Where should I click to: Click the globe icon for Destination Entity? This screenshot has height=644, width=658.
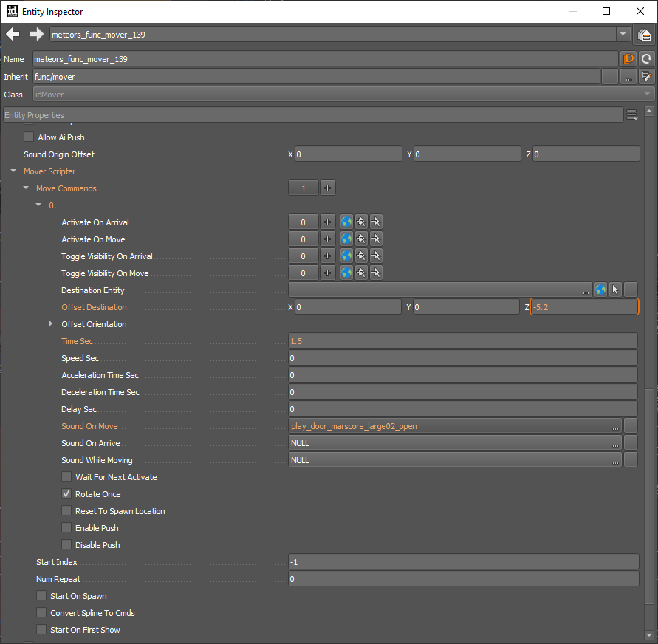(x=600, y=290)
